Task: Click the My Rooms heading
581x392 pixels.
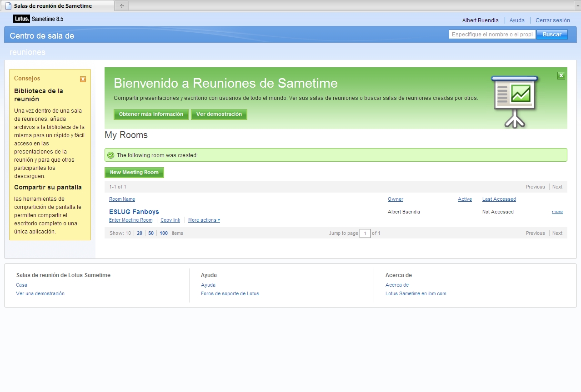Action: coord(126,135)
